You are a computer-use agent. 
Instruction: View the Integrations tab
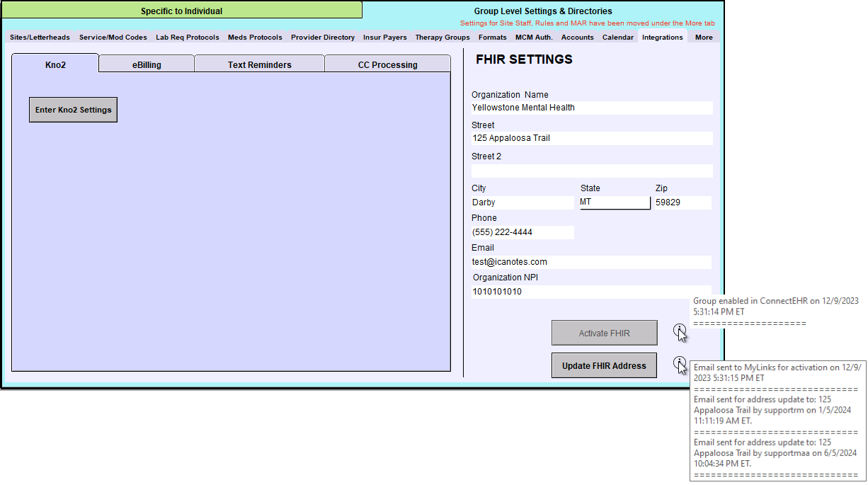pyautogui.click(x=662, y=37)
